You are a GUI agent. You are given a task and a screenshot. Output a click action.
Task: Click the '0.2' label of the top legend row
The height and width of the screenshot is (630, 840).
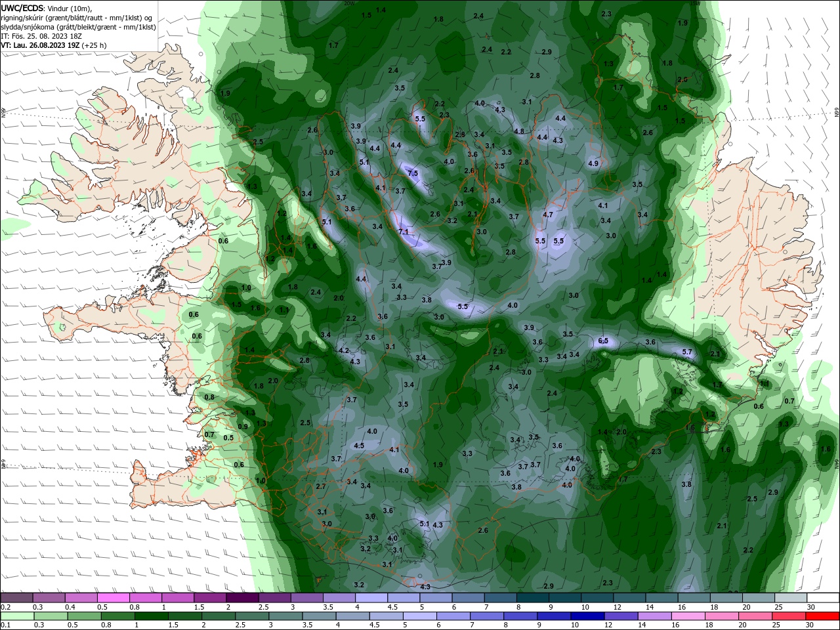coord(5,607)
